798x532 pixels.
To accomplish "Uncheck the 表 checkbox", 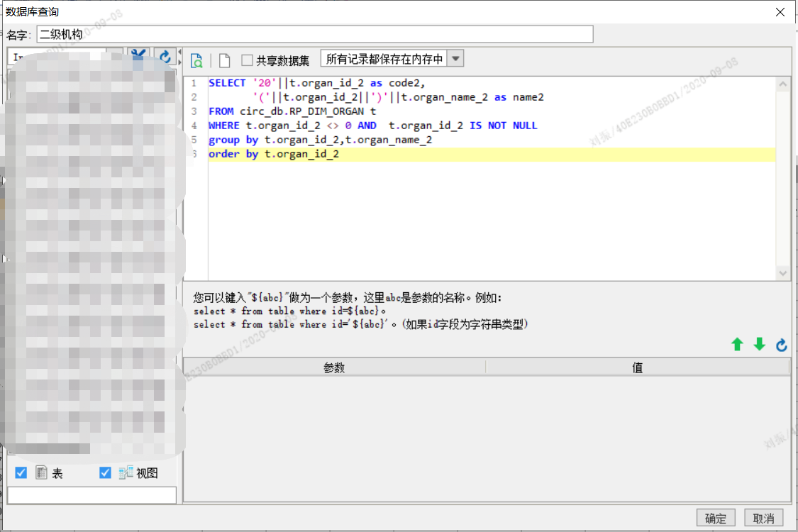I will [x=21, y=472].
